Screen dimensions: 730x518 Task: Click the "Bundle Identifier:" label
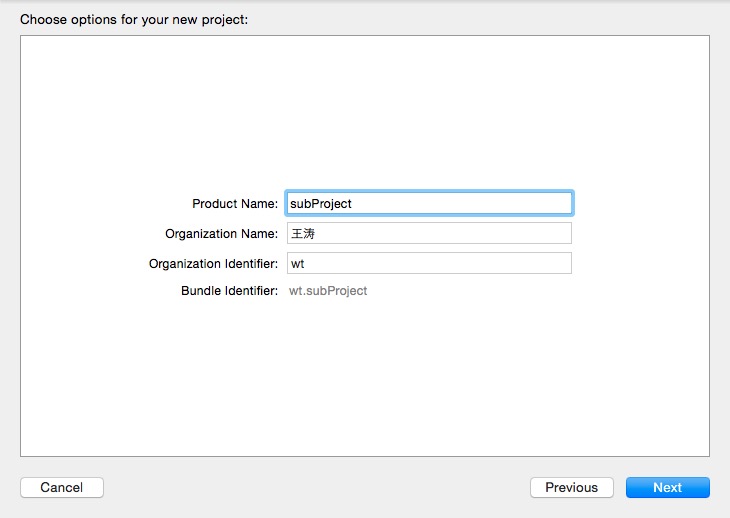(x=229, y=291)
